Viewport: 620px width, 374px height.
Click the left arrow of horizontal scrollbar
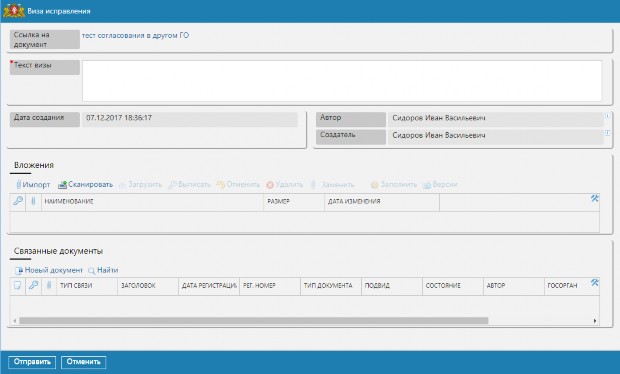15,321
